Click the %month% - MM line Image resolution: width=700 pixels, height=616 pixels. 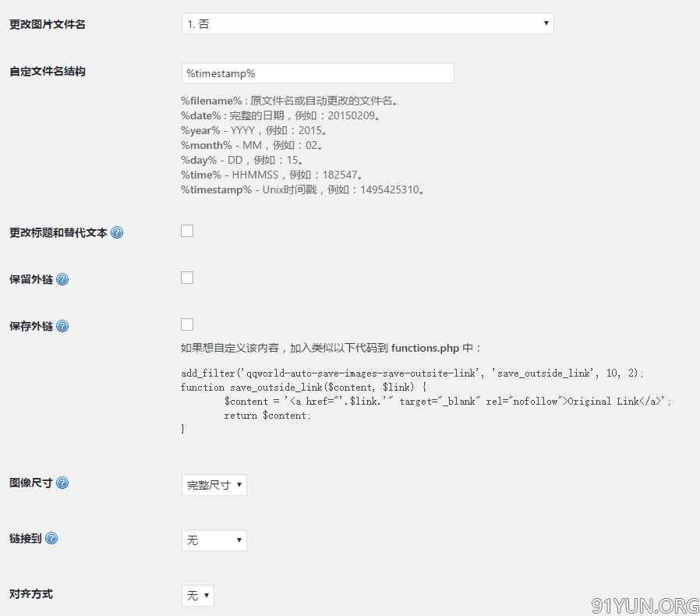[x=253, y=145]
